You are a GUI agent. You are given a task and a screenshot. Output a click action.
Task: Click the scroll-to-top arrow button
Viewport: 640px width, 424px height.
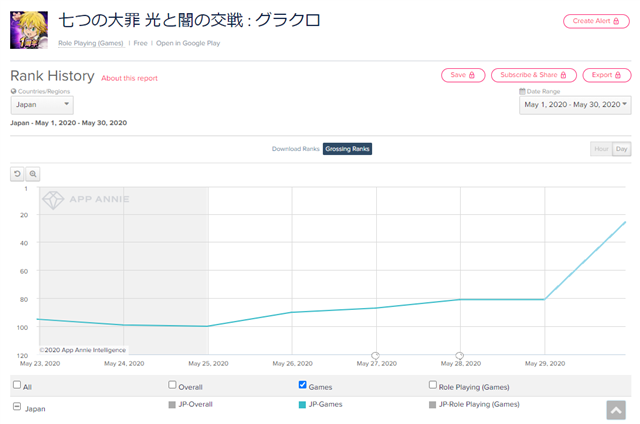pyautogui.click(x=616, y=410)
